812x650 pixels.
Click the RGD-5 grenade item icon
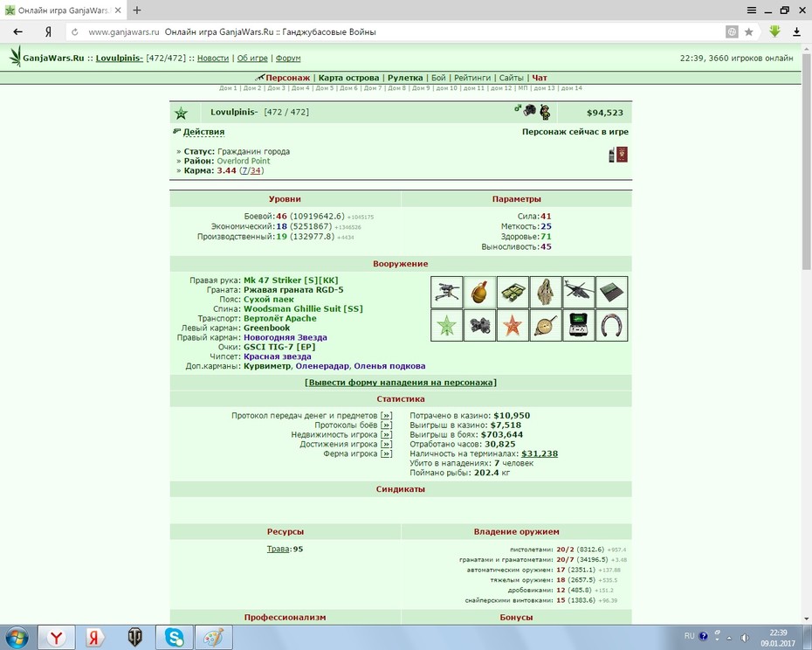coord(479,293)
